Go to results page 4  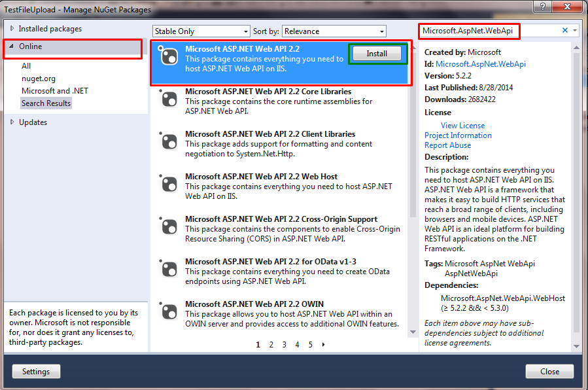[x=298, y=345]
